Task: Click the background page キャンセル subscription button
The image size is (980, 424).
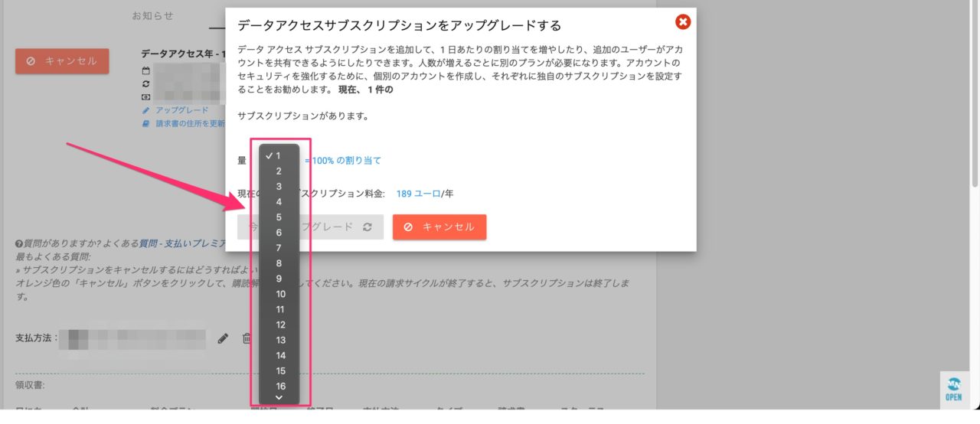Action: tap(62, 61)
